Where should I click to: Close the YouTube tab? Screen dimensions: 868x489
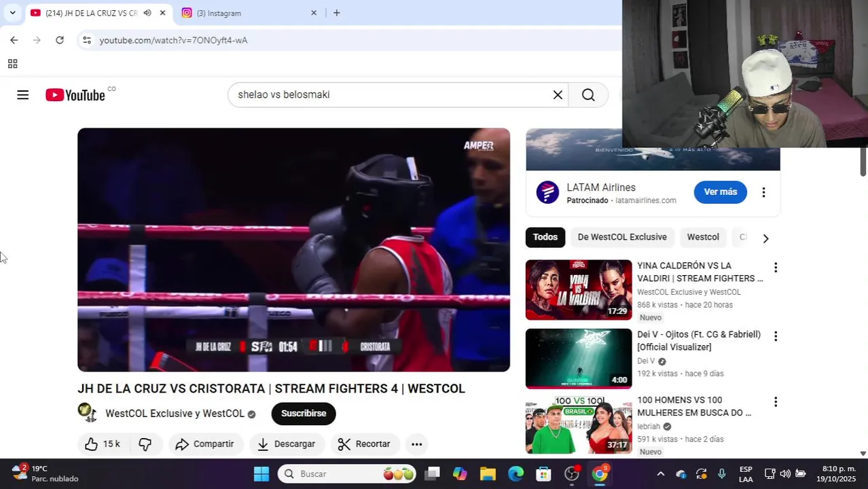pyautogui.click(x=162, y=13)
